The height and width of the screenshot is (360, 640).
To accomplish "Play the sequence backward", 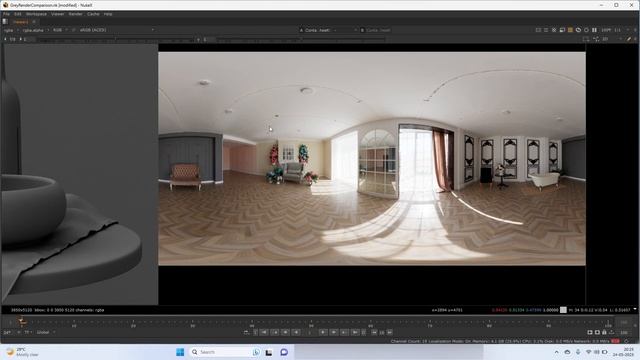I will tap(297, 333).
